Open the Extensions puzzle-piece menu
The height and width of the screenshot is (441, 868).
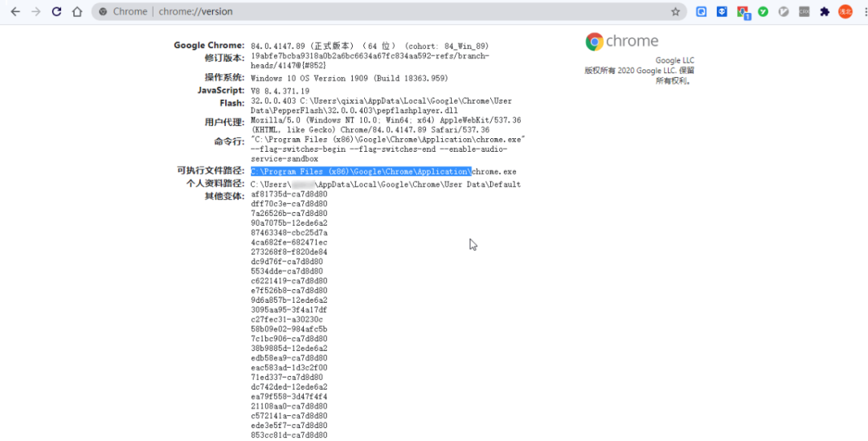(x=825, y=11)
